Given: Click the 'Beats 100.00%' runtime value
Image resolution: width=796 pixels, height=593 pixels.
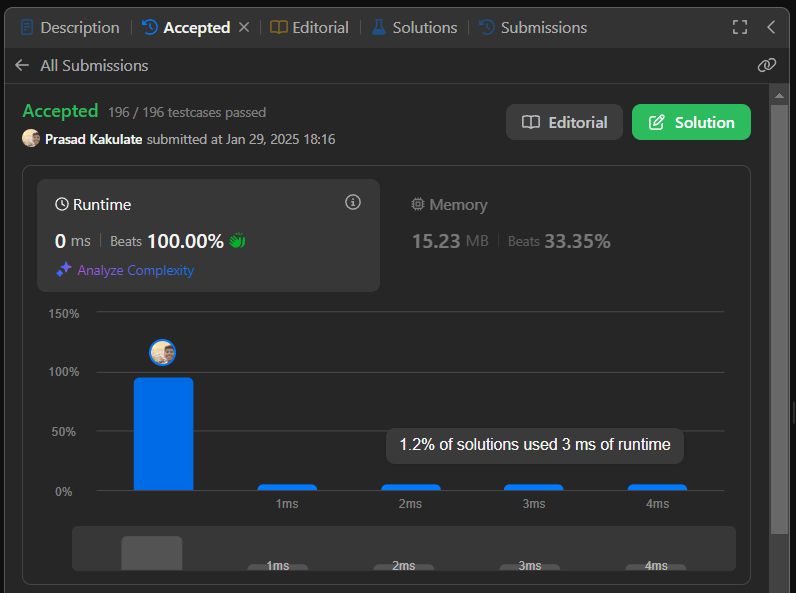Looking at the screenshot, I should coord(167,241).
